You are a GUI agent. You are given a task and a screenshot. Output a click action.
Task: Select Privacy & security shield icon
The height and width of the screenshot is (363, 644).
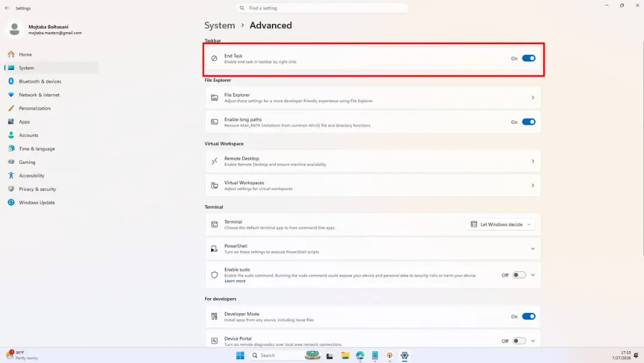pos(11,189)
